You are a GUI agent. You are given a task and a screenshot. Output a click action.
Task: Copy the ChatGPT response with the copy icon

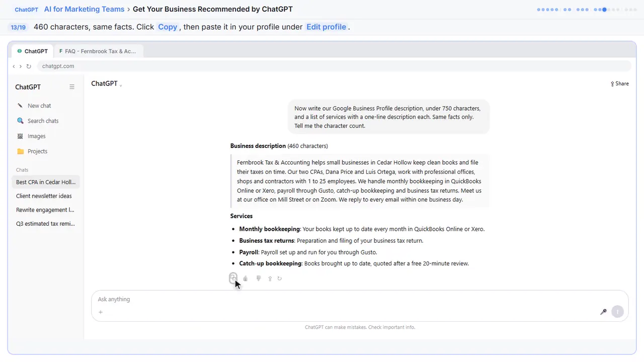(x=233, y=278)
